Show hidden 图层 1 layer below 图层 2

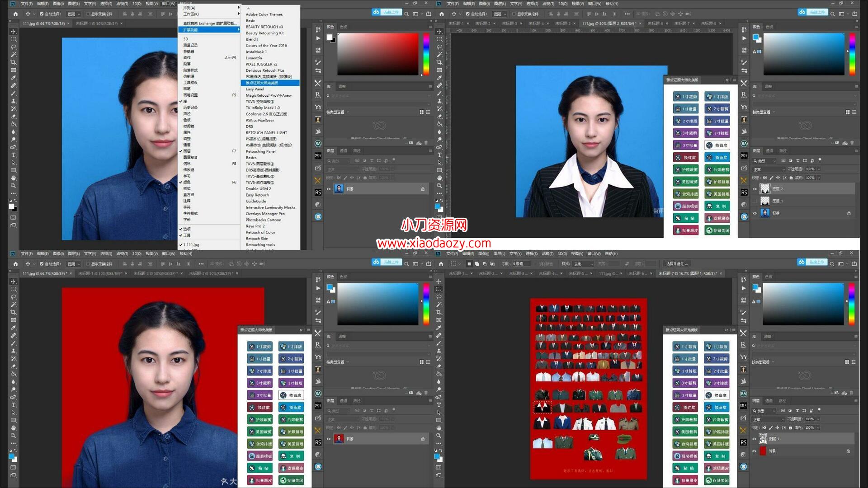pos(755,201)
